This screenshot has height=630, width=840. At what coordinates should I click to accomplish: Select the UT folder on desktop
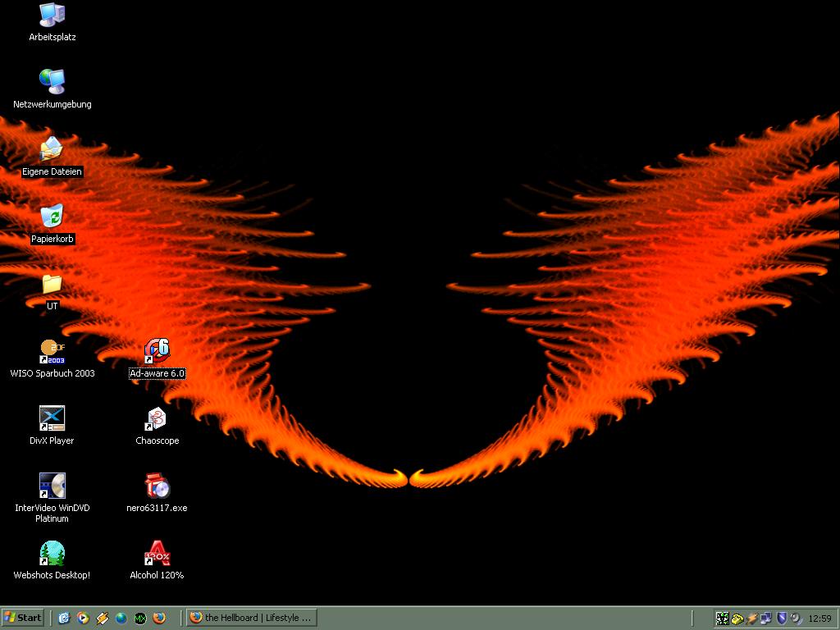[x=52, y=285]
